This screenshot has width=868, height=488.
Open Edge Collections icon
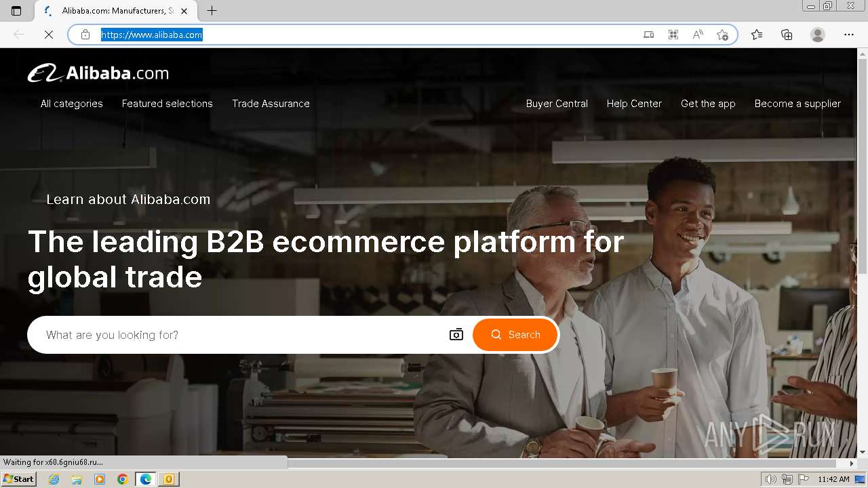point(787,35)
